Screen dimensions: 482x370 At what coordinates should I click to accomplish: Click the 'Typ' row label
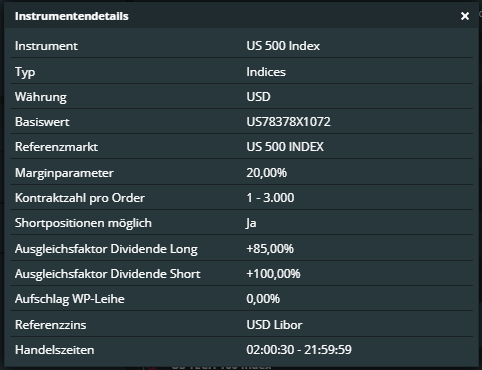tap(25, 72)
